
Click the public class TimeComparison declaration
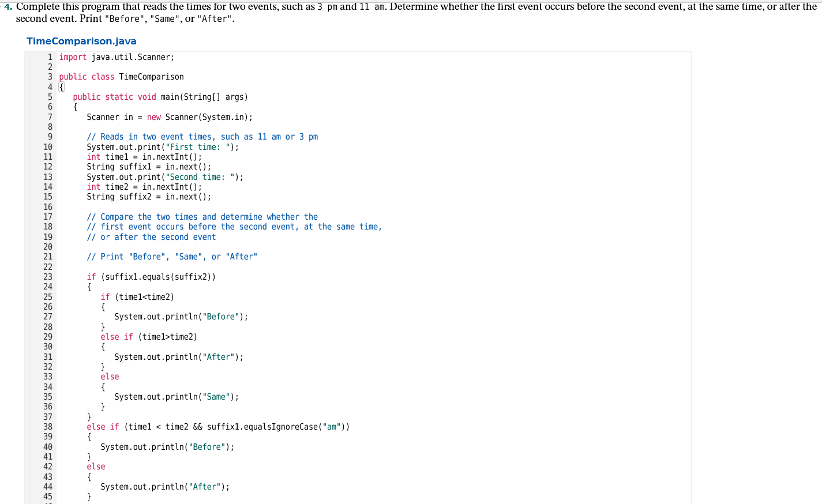(x=122, y=76)
